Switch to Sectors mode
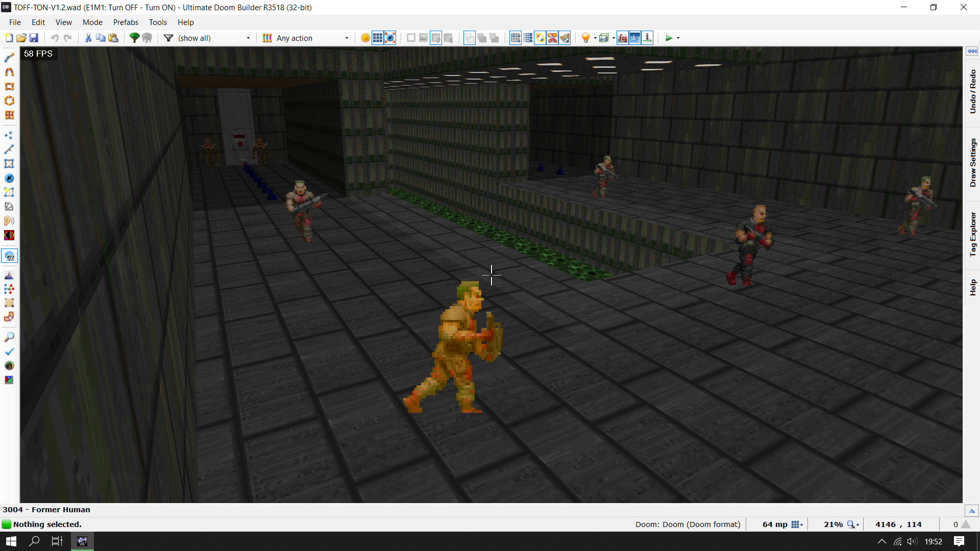 pos(9,164)
